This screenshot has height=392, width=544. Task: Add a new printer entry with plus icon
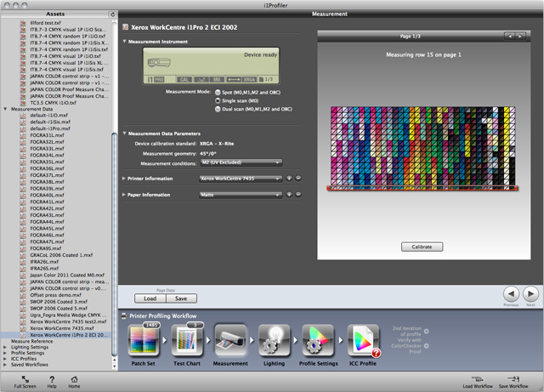pos(289,179)
